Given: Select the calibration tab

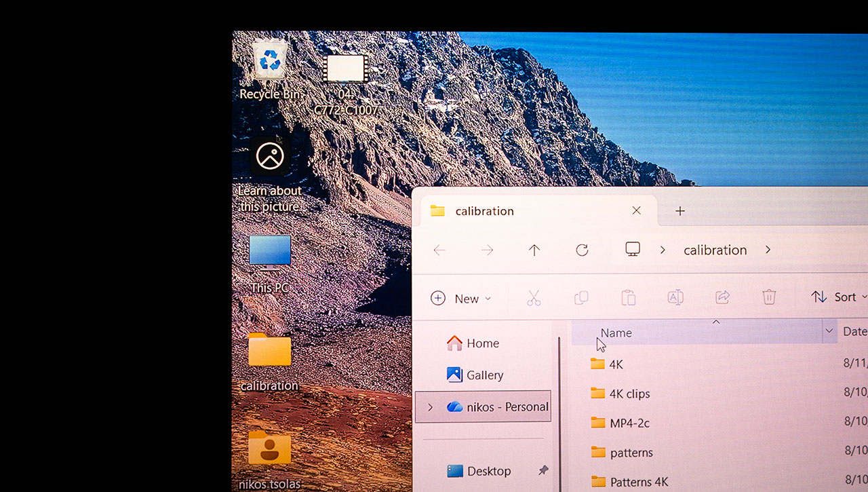Looking at the screenshot, I should tap(485, 211).
